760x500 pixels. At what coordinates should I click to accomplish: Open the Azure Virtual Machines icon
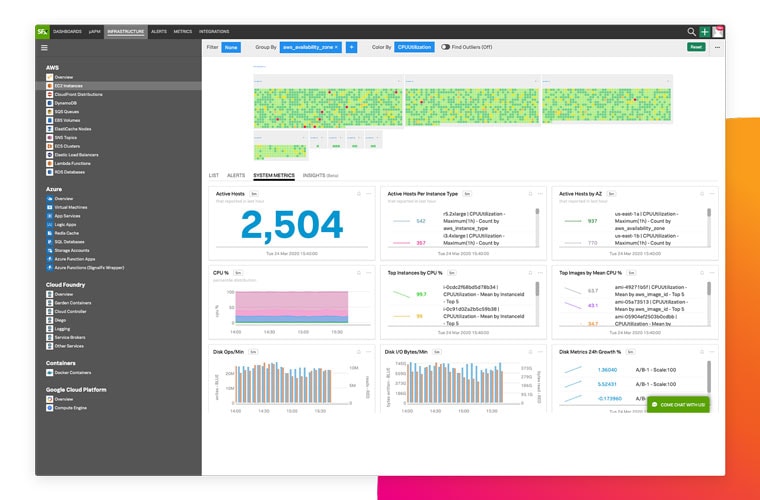pos(49,207)
